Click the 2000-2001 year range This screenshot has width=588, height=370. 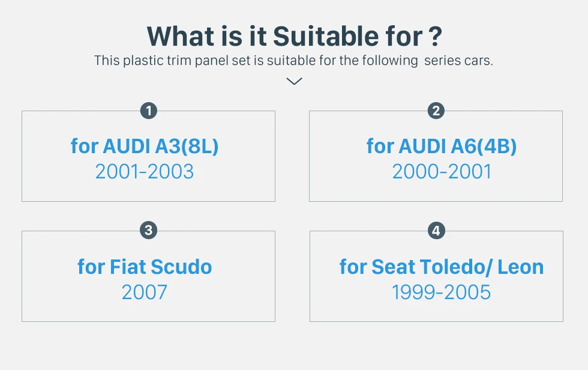click(x=442, y=172)
